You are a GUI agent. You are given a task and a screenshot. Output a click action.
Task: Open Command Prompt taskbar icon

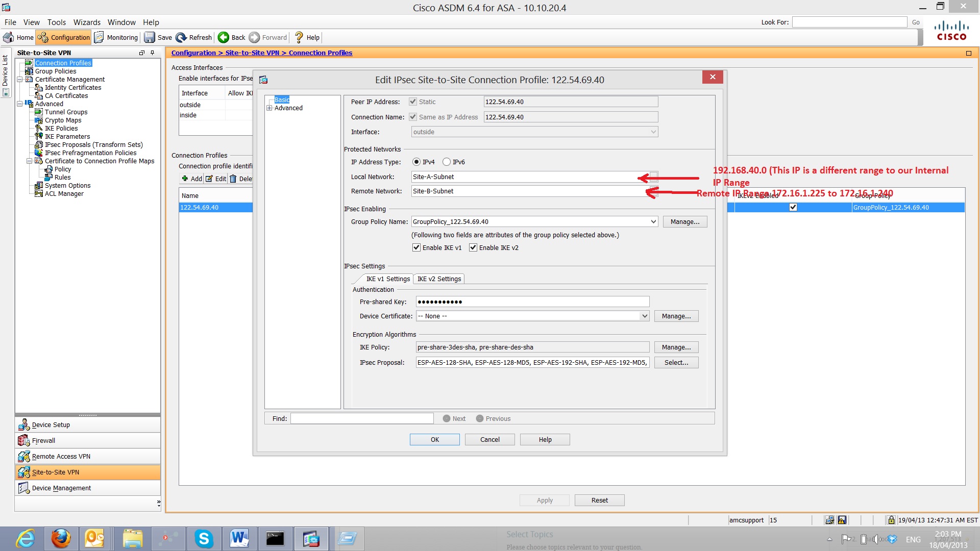[275, 539]
